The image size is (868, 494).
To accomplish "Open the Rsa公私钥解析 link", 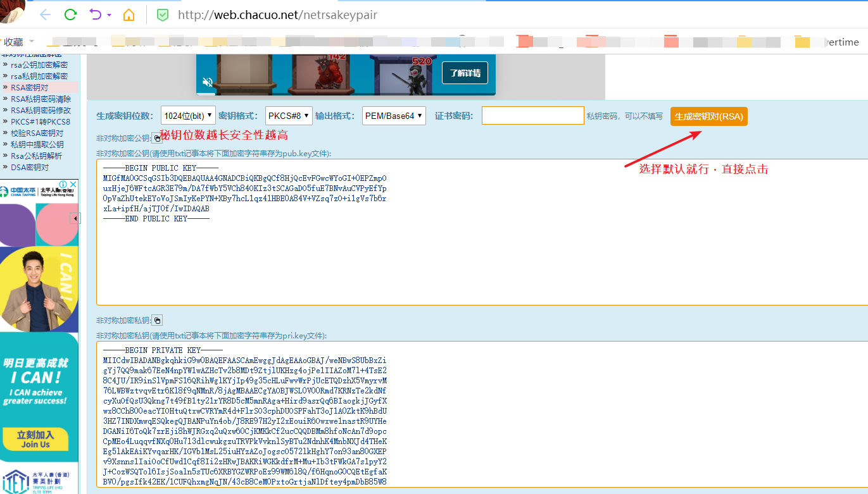I will point(37,156).
